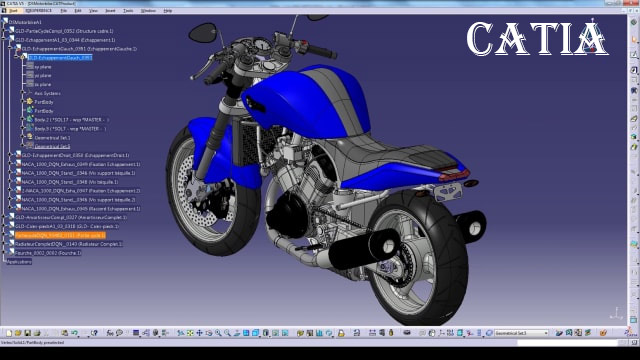The image size is (640, 360).
Task: Click the Print icon in bottom toolbar
Action: coord(37,333)
